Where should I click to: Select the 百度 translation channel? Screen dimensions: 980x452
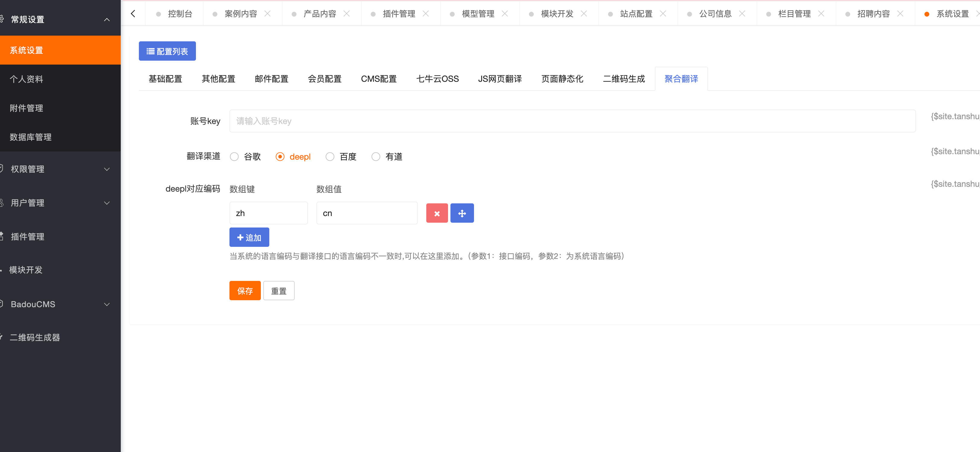pos(330,156)
